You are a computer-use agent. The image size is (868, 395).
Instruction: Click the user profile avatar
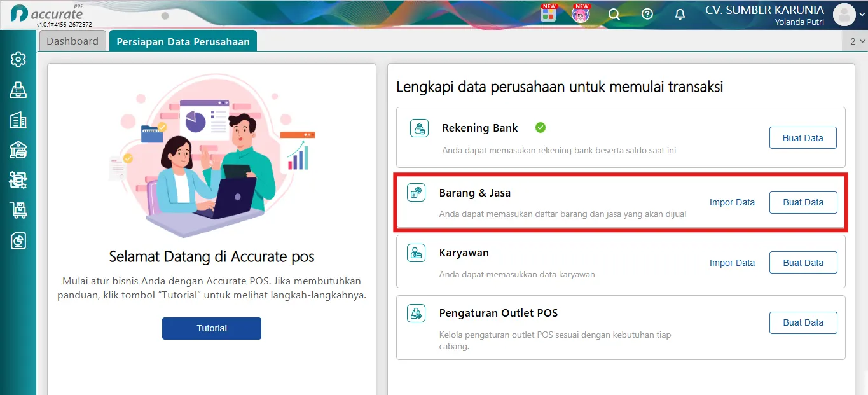[844, 15]
